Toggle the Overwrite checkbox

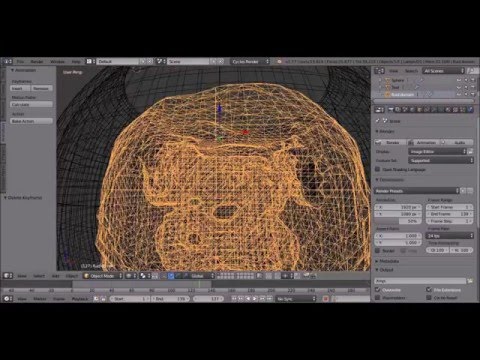[x=378, y=290]
